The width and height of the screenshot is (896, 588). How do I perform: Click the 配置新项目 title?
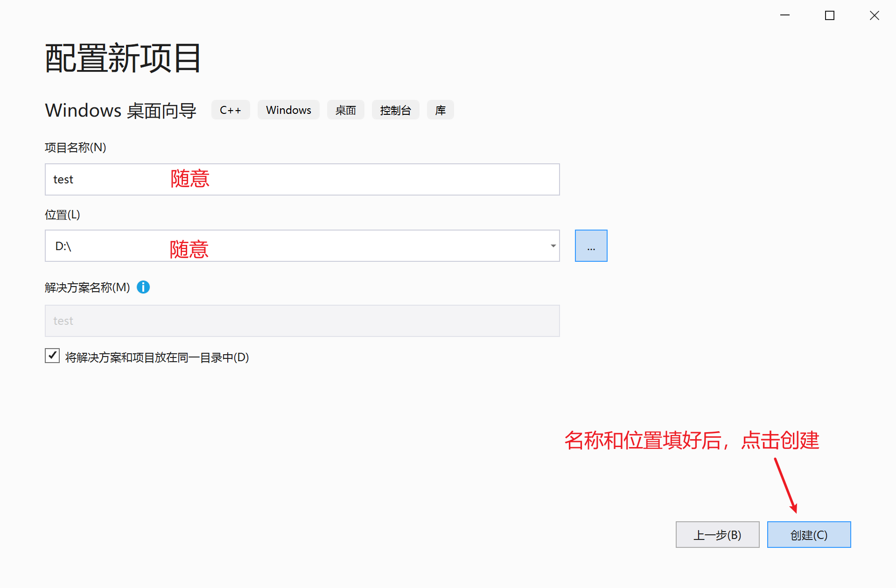click(123, 58)
